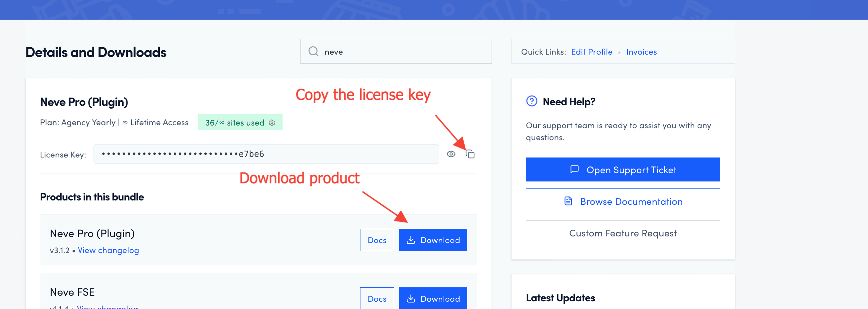
Task: Click the document icon on Browse Documentation
Action: (568, 201)
